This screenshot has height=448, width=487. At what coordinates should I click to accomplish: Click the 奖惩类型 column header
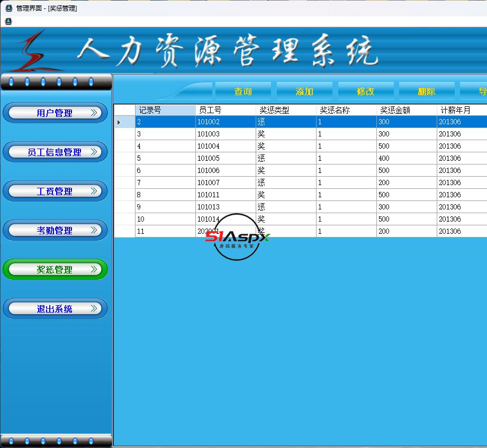coord(286,110)
